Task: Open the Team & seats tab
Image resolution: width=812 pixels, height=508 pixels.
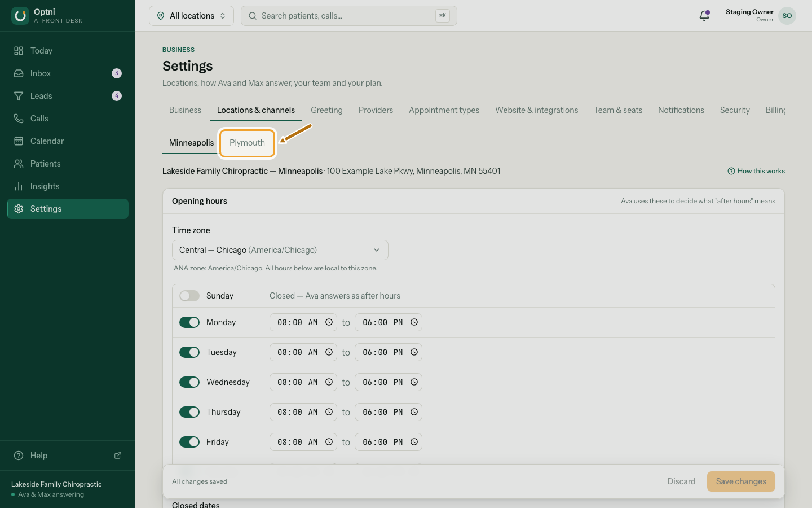Action: point(618,110)
